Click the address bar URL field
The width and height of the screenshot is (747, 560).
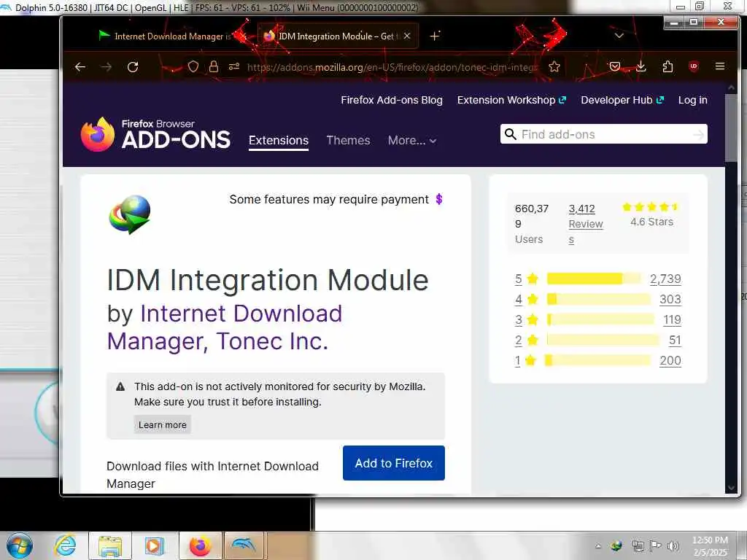pos(392,67)
